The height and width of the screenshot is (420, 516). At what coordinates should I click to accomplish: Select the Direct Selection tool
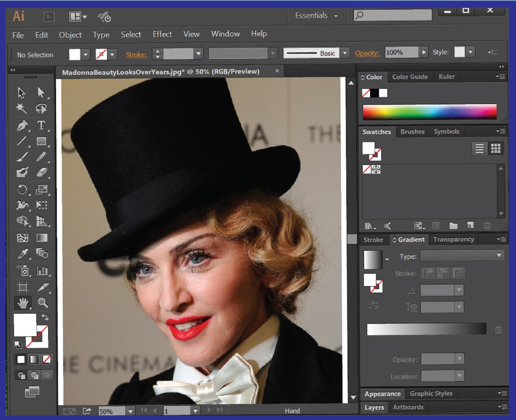(x=41, y=92)
